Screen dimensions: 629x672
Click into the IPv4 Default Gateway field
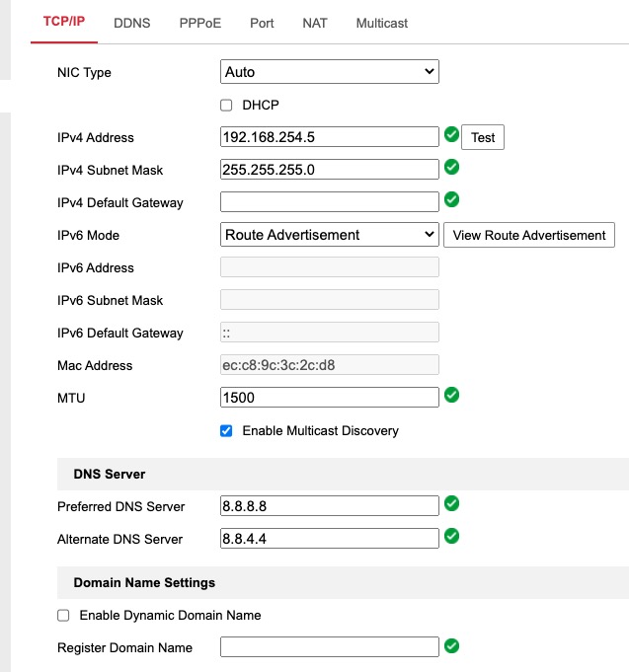tap(329, 202)
